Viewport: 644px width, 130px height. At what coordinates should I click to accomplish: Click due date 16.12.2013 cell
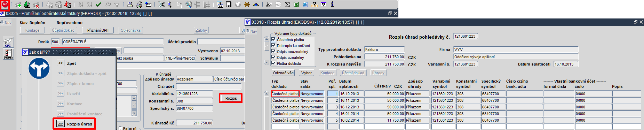pos(351,107)
